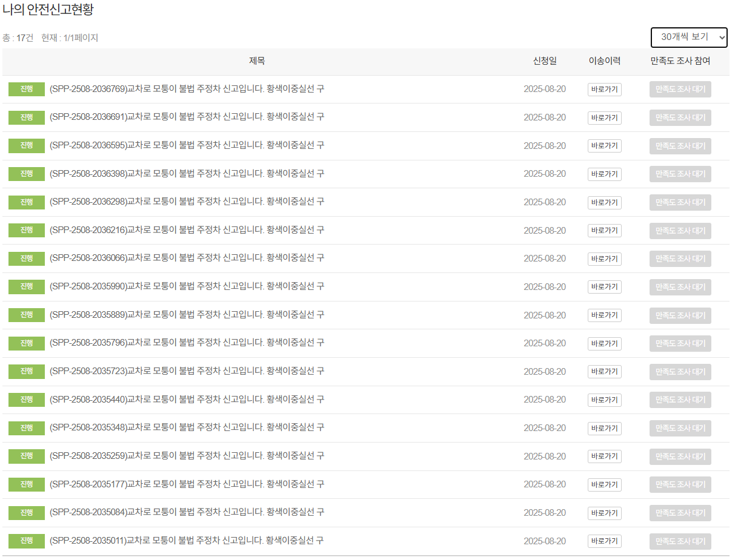Open the 30개씩 보기 dropdown
Screen dimensions: 738x560
coord(689,38)
